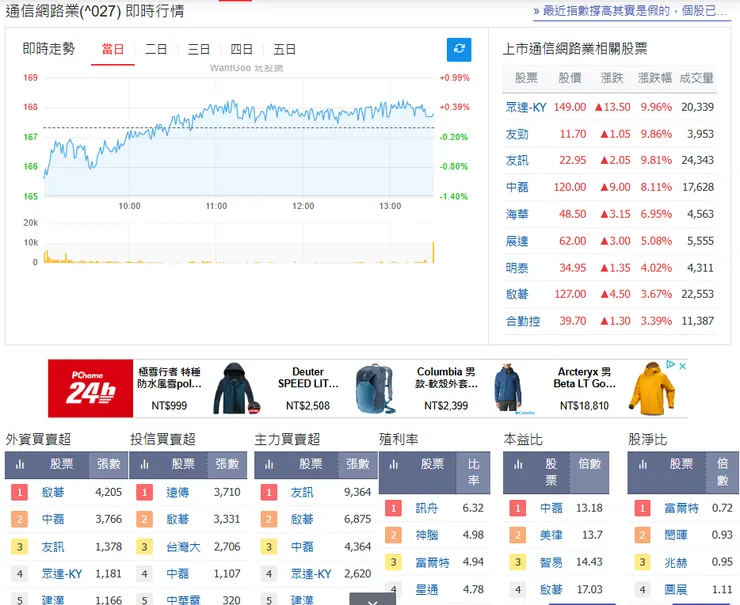Open 台灣大 in 投信買賣超 list
This screenshot has width=740, height=605.
[183, 547]
